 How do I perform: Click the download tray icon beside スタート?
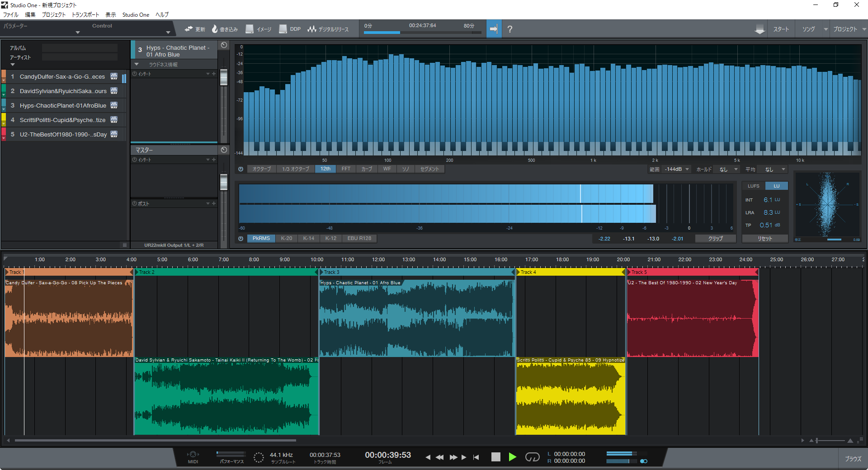coord(760,29)
